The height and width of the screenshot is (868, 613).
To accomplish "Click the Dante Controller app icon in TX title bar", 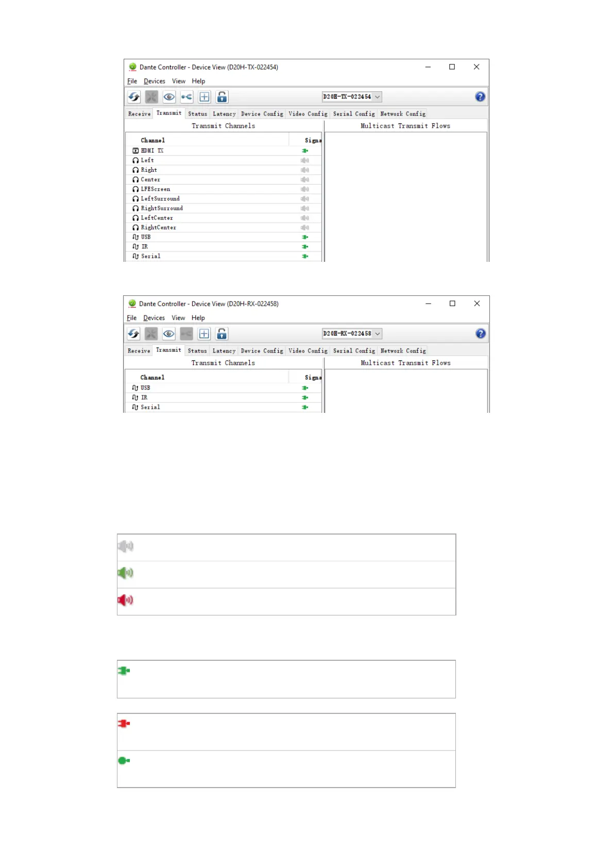I will (132, 67).
